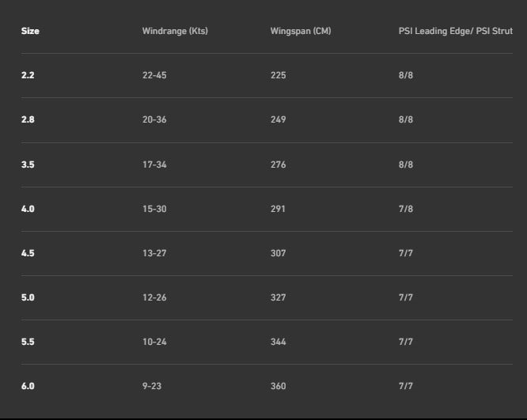527x420 pixels.
Task: Click the 17-34 windrange value
Action: 154,165
